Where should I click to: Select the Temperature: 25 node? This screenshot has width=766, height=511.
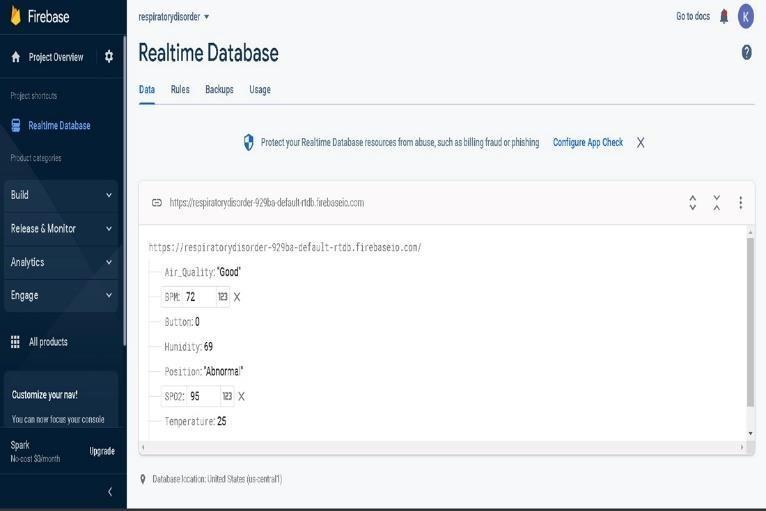(x=195, y=421)
